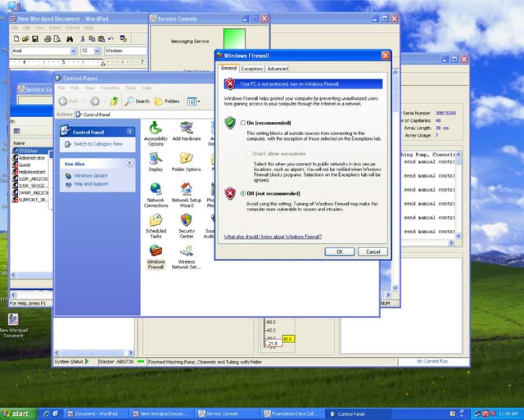Click the Cut scissors icon in WordPad

(83, 39)
